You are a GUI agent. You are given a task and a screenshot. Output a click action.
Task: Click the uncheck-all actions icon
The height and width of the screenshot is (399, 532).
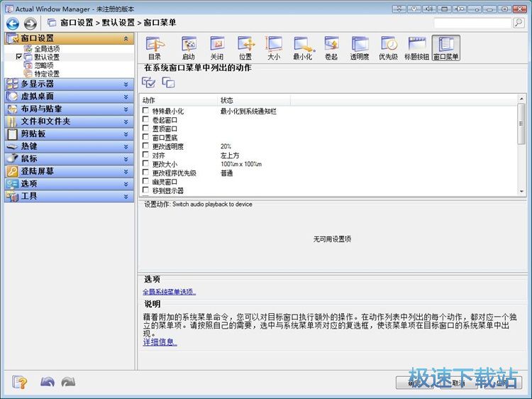[168, 82]
